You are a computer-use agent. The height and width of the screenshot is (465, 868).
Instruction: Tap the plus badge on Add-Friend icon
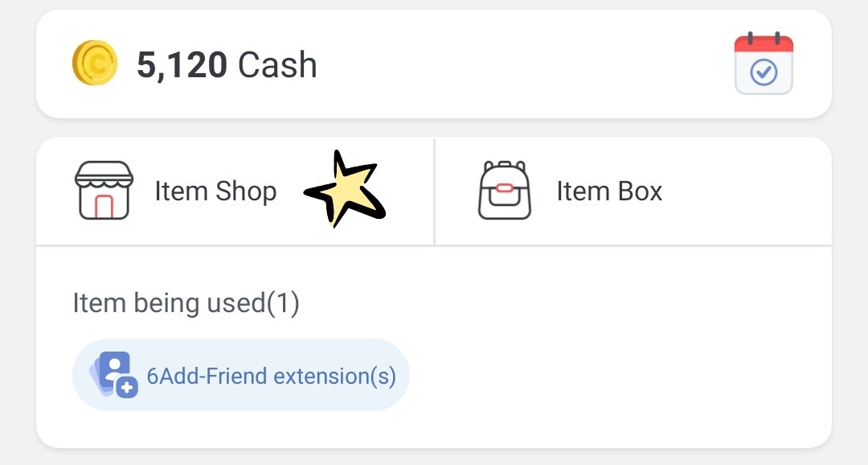pyautogui.click(x=127, y=387)
